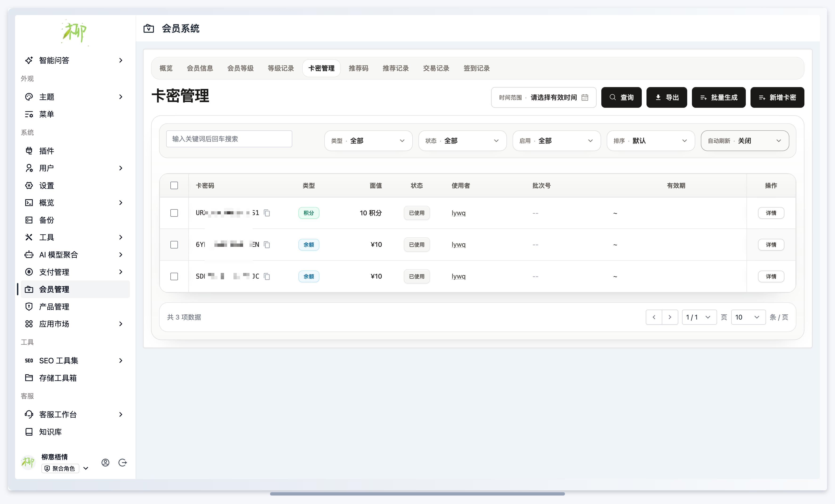The image size is (835, 504).
Task: Click the 备份 archive icon
Action: pos(29,220)
